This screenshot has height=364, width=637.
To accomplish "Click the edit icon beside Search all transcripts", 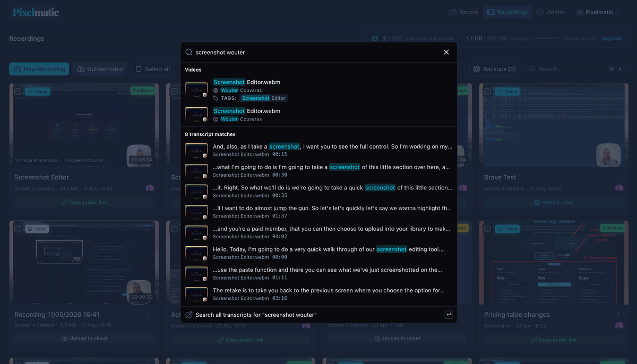I will 188,315.
